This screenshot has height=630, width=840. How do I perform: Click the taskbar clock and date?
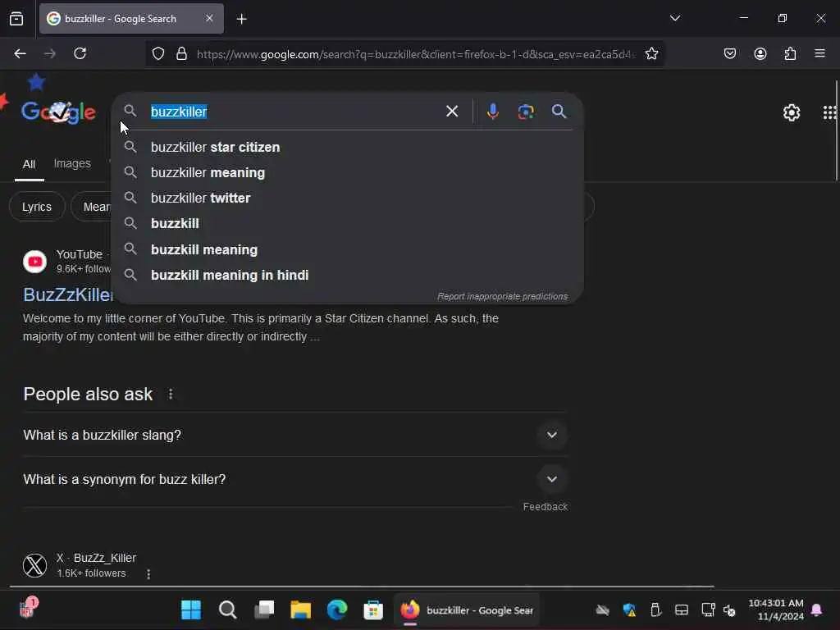(x=776, y=609)
